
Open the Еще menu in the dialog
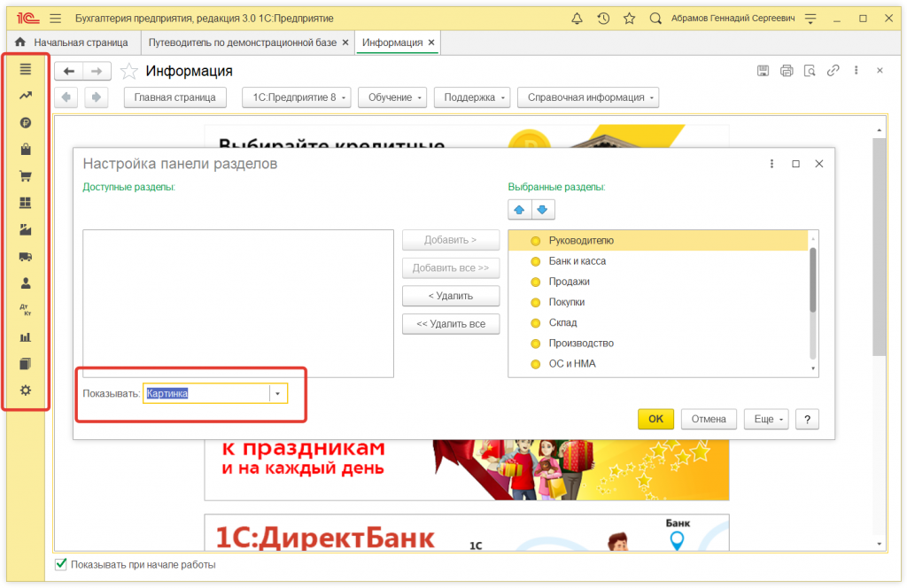pos(765,419)
